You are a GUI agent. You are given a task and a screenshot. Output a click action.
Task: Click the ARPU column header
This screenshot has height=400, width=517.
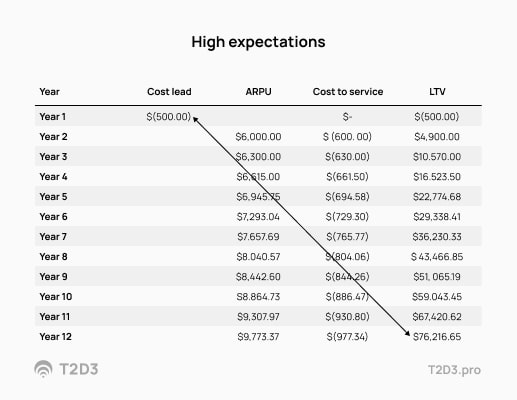(x=258, y=92)
